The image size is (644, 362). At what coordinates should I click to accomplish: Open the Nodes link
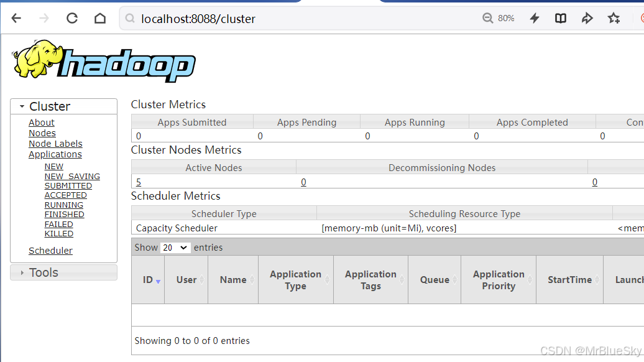coord(42,133)
